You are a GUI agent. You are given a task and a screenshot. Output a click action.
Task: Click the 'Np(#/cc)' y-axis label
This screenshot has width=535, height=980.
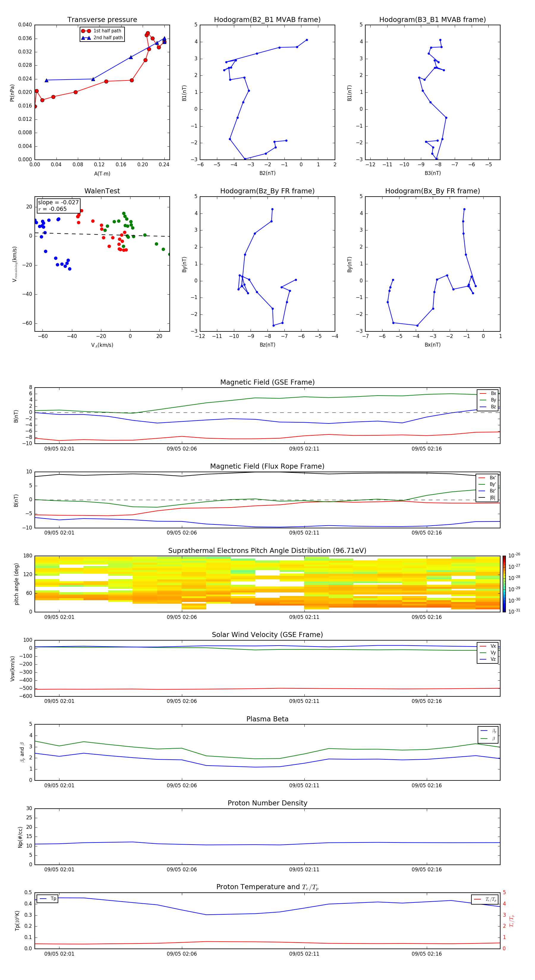click(x=20, y=837)
